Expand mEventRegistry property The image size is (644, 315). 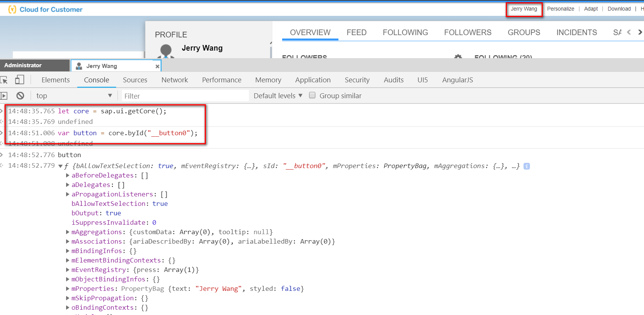click(68, 270)
